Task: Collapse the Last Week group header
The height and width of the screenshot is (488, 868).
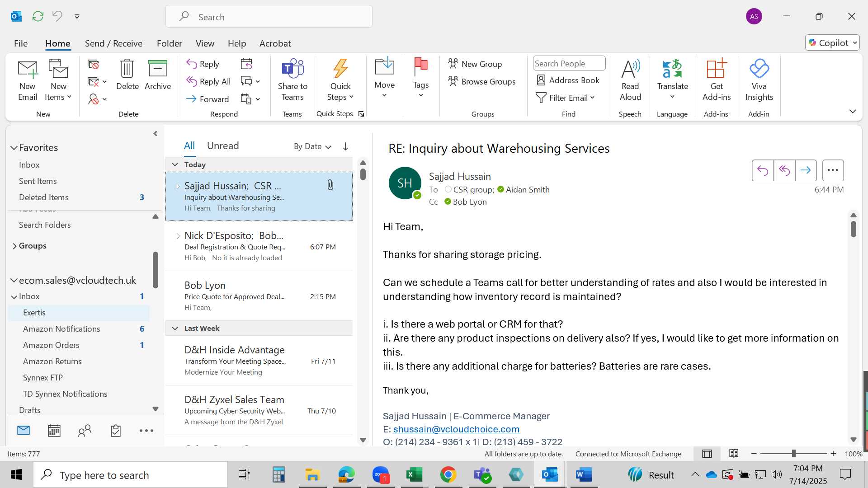Action: pos(175,328)
